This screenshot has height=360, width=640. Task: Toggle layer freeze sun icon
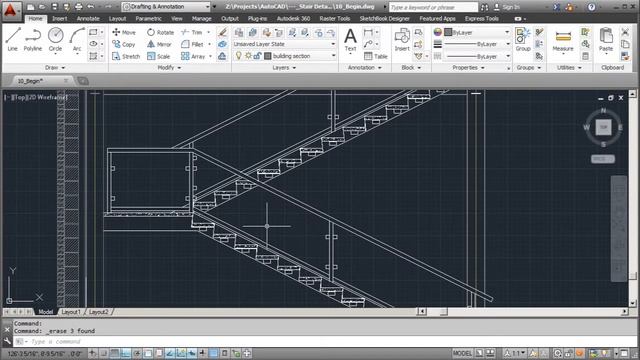tap(248, 56)
